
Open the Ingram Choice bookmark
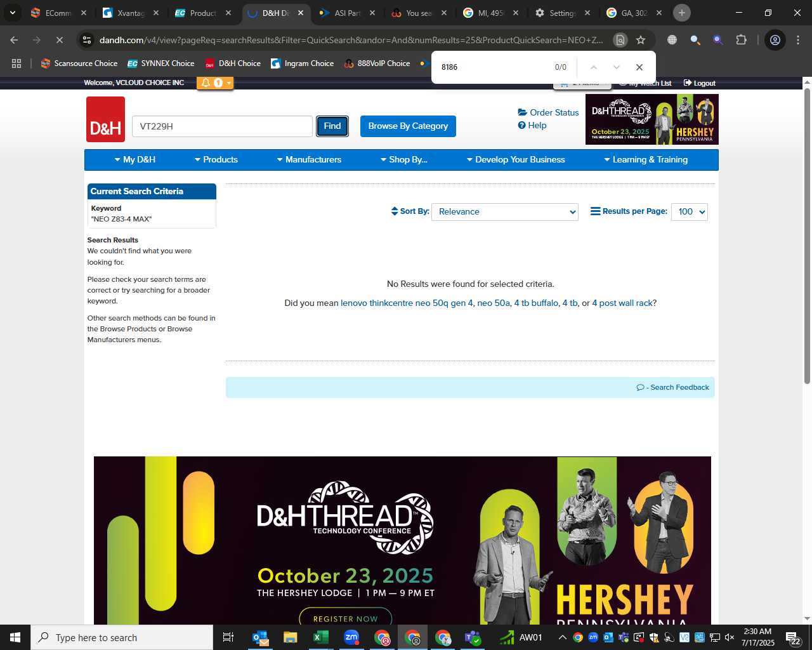(x=303, y=63)
